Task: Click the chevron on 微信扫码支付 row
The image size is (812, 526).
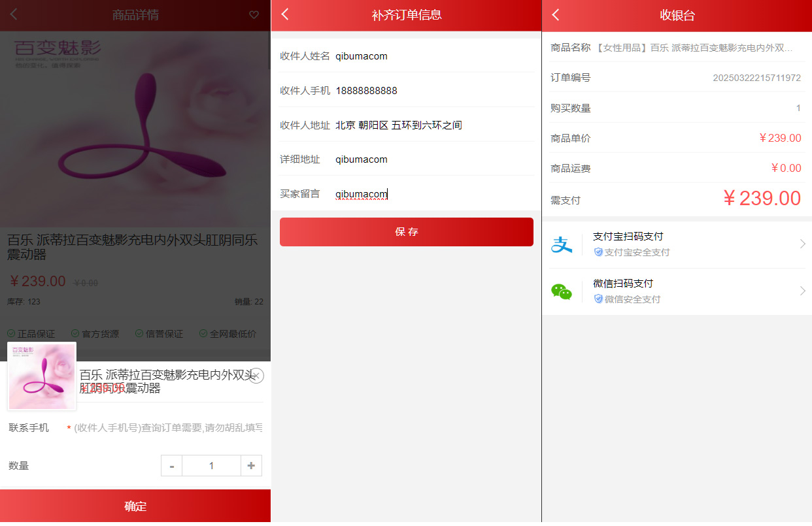Action: click(803, 291)
